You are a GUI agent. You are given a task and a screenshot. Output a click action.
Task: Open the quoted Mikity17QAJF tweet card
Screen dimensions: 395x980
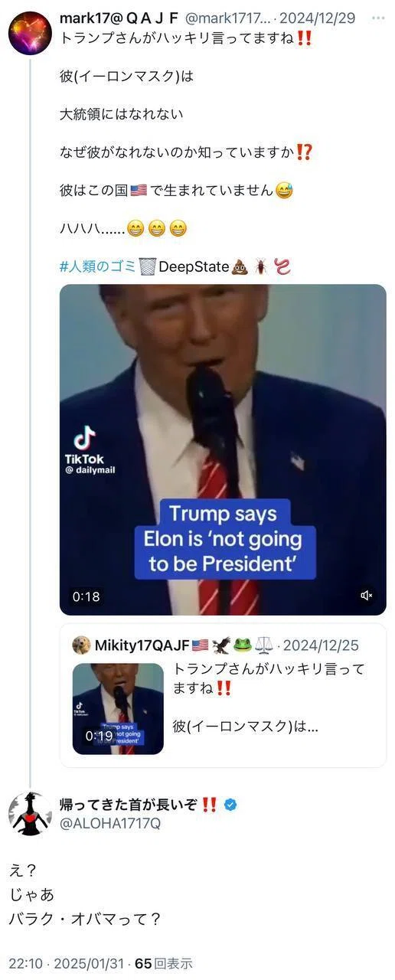pos(223,695)
